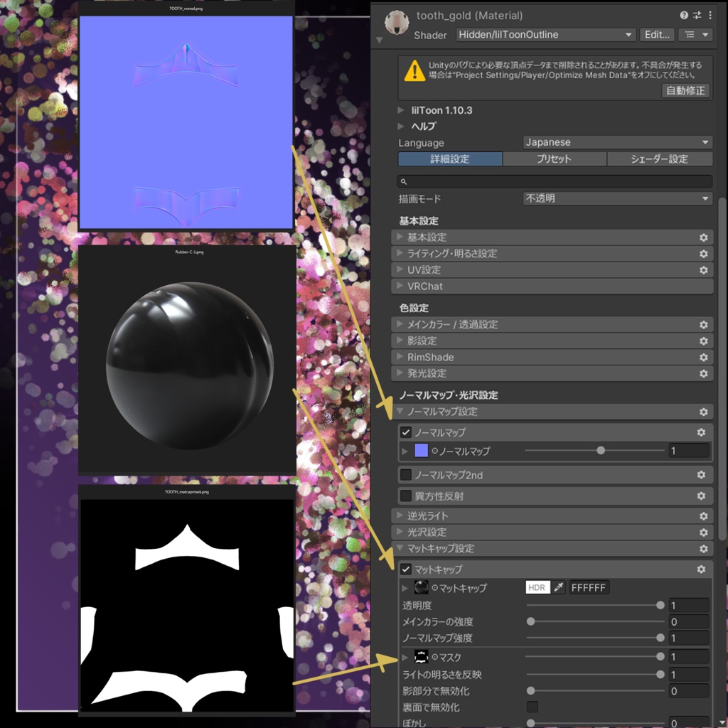Open gear menu for UV設定
728x728 pixels.
pyautogui.click(x=703, y=270)
